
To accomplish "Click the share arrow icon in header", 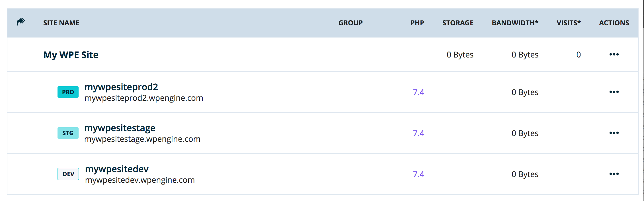I will pos(21,22).
